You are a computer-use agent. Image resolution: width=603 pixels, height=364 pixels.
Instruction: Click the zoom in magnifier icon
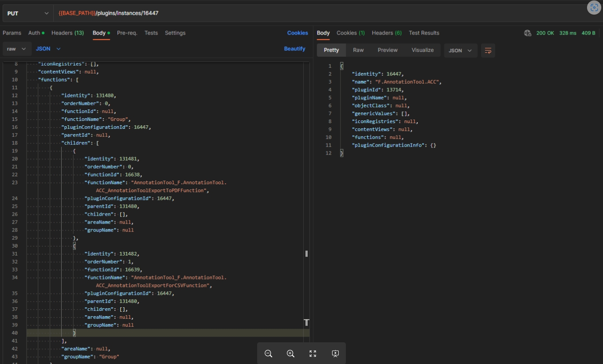pos(290,353)
